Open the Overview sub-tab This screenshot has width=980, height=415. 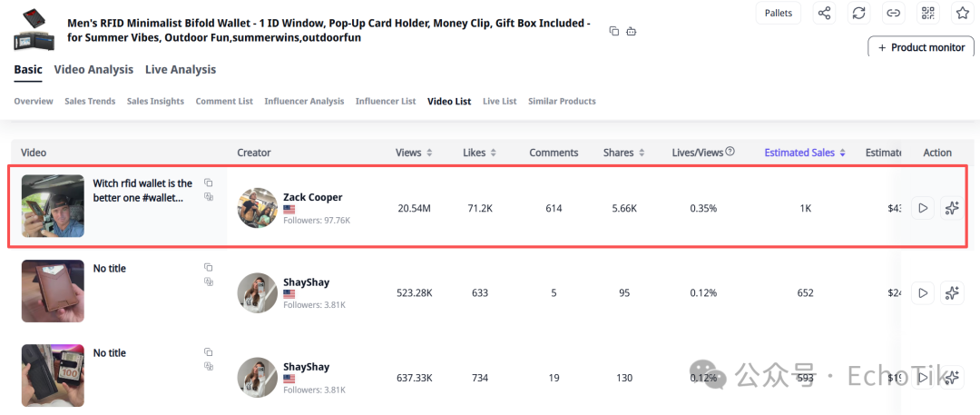[x=34, y=101]
